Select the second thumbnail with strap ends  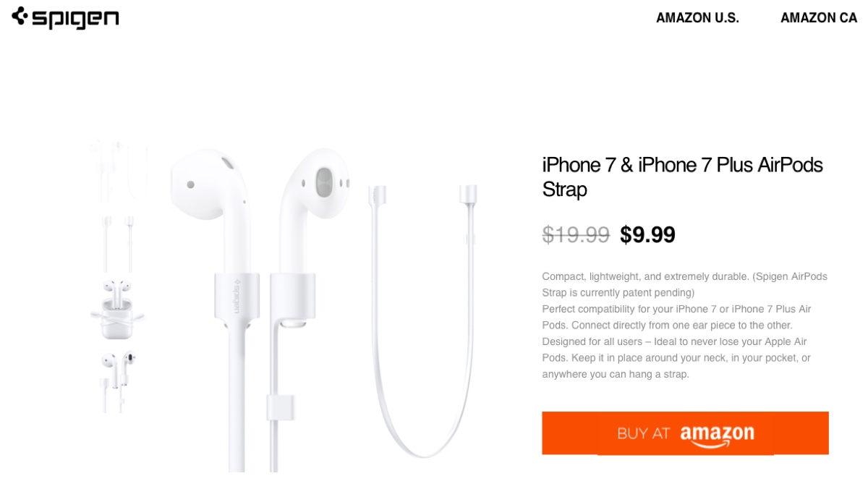[119, 242]
